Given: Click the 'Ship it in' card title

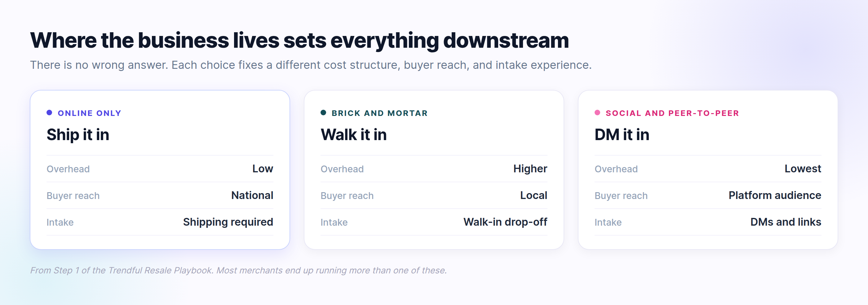Looking at the screenshot, I should 78,135.
